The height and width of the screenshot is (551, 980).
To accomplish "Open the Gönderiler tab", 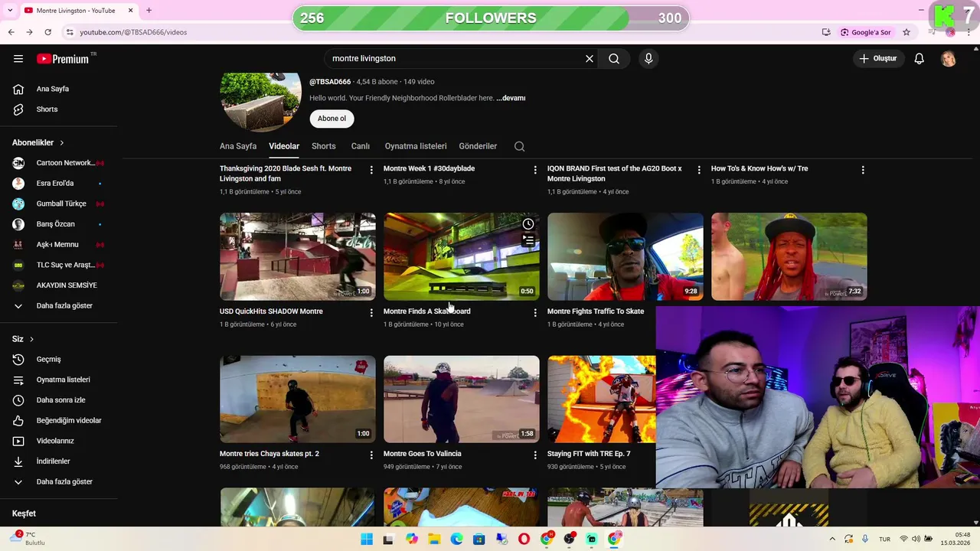I will tap(478, 146).
